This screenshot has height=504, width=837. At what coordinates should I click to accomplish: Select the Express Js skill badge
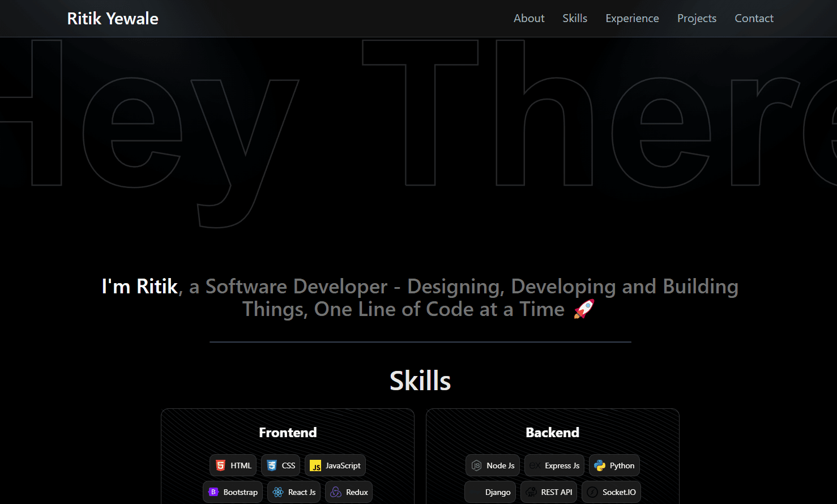(554, 465)
